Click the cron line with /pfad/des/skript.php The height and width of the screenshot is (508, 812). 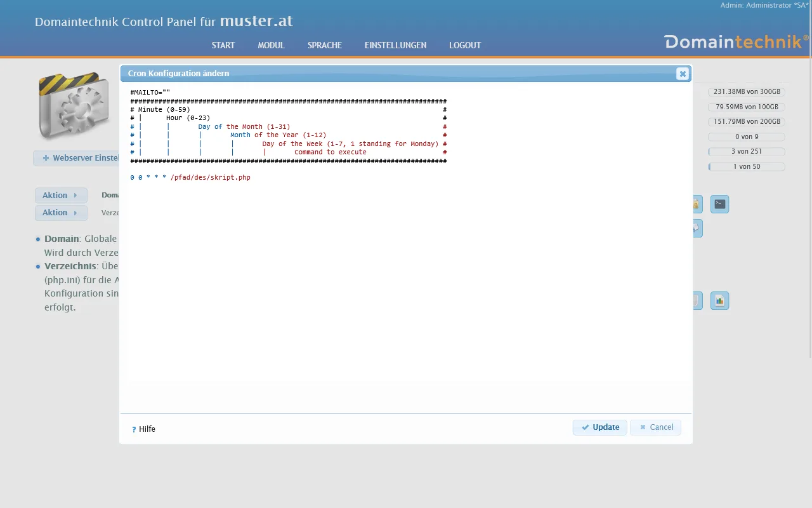pos(190,178)
